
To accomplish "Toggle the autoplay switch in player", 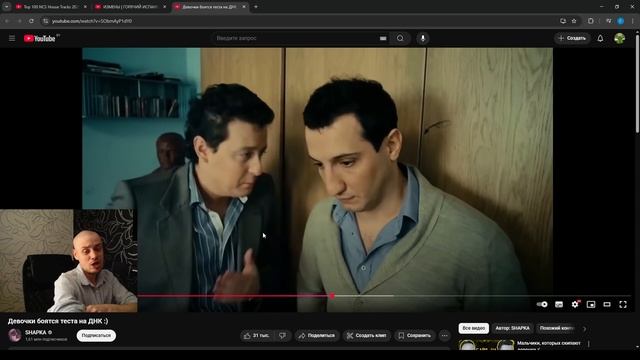I will click(542, 304).
